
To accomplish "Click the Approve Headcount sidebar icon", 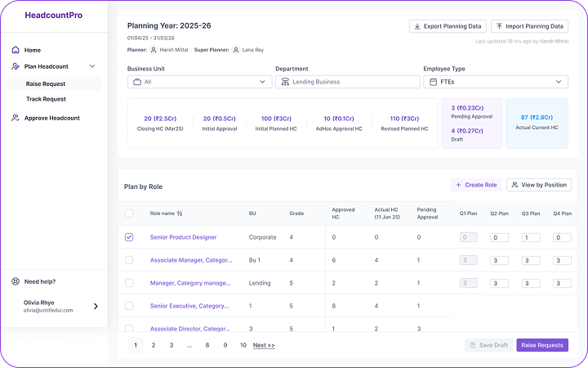I will click(x=16, y=118).
